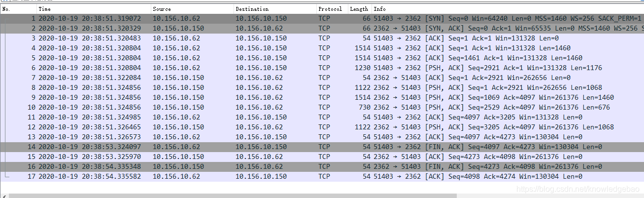Select time 20:38:54.335348 of packet 16

(90, 166)
